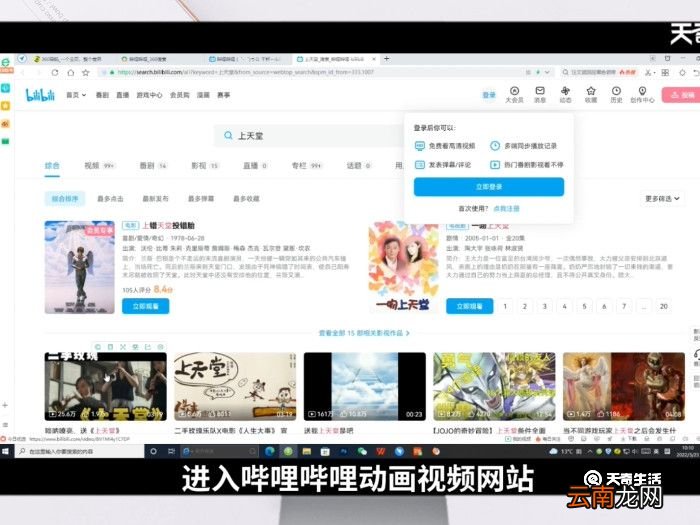Open the 漫画 navigation item
Screen dimensions: 700x525
[x=203, y=95]
